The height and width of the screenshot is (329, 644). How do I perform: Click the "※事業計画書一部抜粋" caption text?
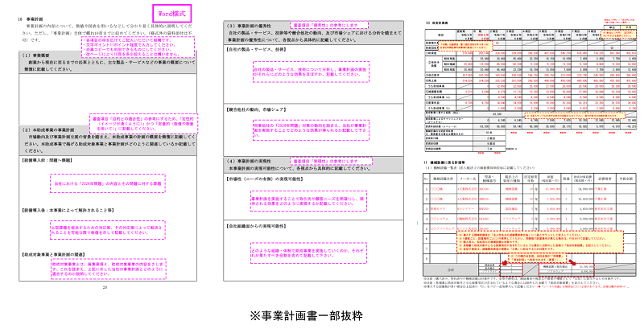point(320,313)
